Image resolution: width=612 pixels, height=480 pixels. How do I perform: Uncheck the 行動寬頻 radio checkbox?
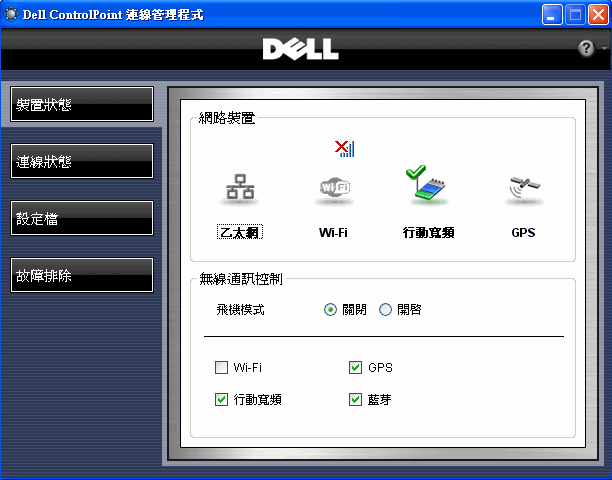pyautogui.click(x=221, y=399)
